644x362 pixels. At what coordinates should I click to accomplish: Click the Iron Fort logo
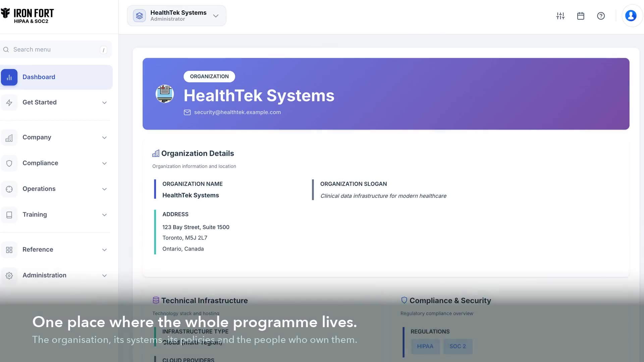click(x=27, y=15)
